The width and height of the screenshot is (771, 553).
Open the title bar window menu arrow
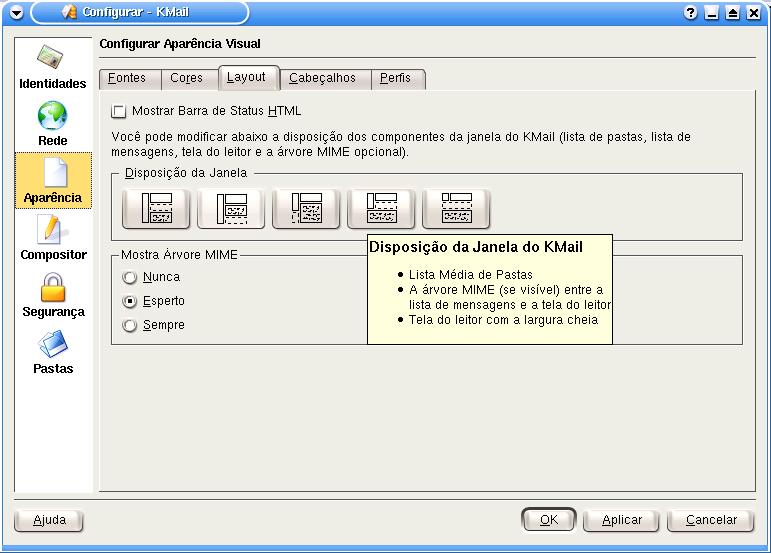[x=15, y=13]
